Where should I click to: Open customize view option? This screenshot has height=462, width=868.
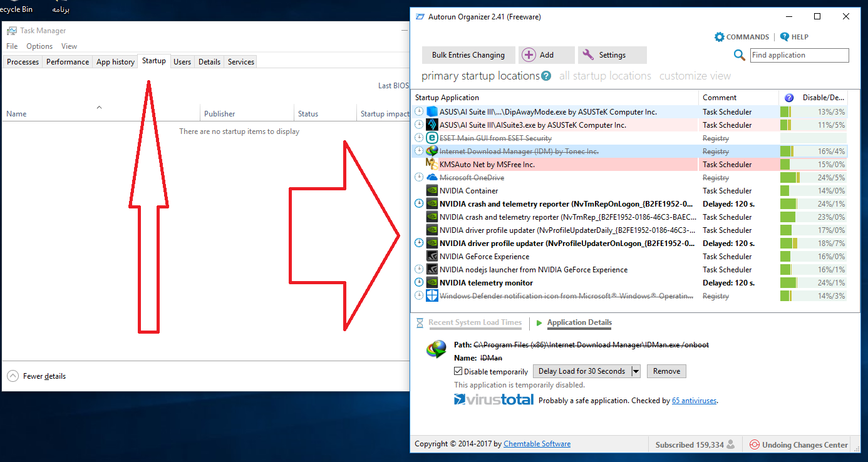695,76
